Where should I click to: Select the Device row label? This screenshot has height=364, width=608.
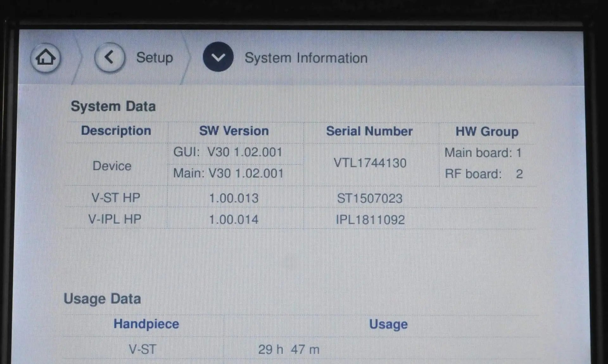(x=112, y=166)
